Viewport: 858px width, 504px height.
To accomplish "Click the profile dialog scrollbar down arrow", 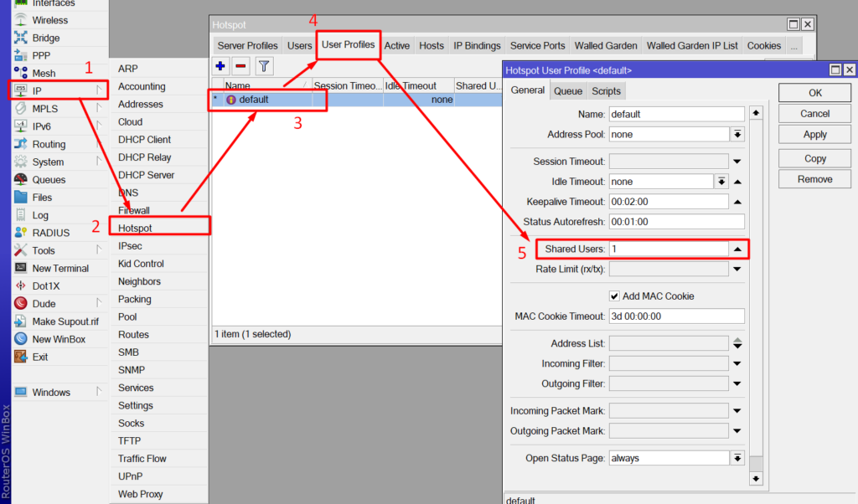I will [x=756, y=479].
